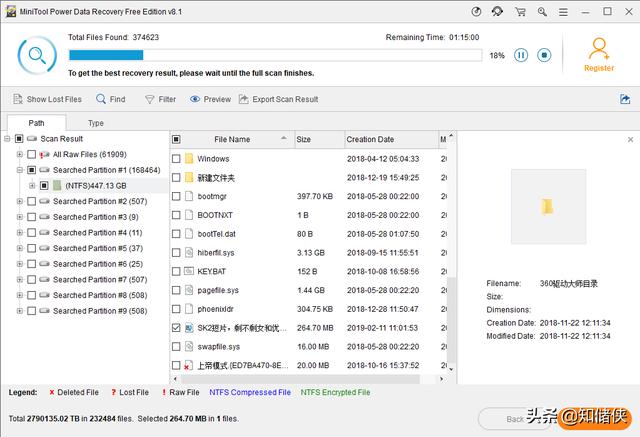640x437 pixels.
Task: Select the 新建文件夹 folder icon
Action: point(189,177)
